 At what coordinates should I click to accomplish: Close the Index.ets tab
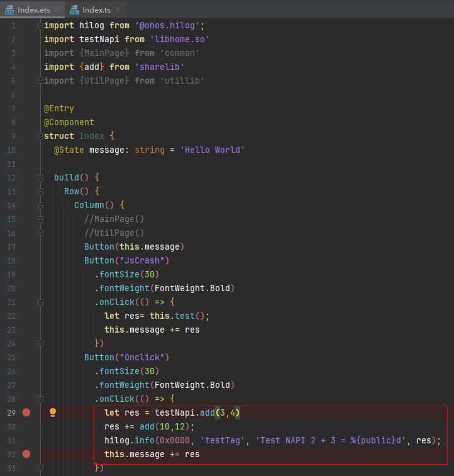57,10
